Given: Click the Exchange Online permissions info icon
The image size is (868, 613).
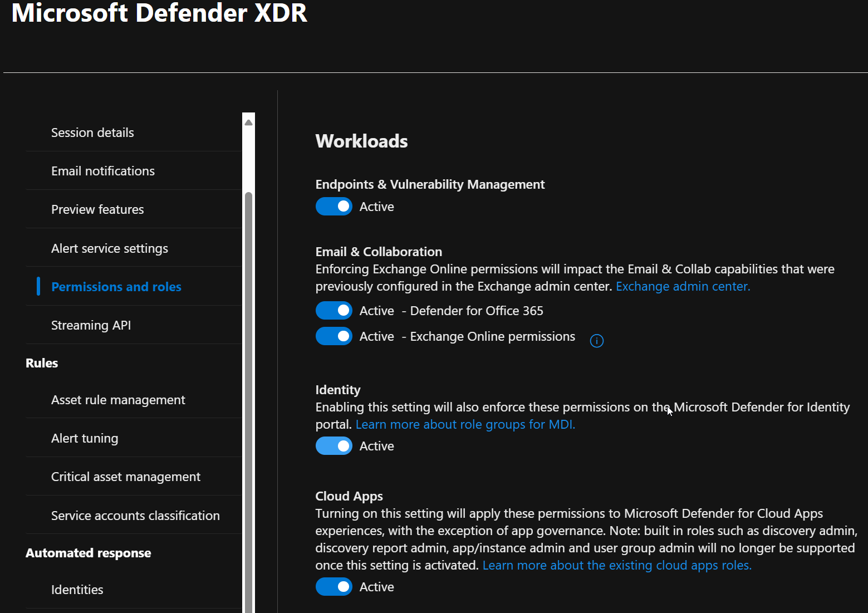Looking at the screenshot, I should click(x=596, y=341).
